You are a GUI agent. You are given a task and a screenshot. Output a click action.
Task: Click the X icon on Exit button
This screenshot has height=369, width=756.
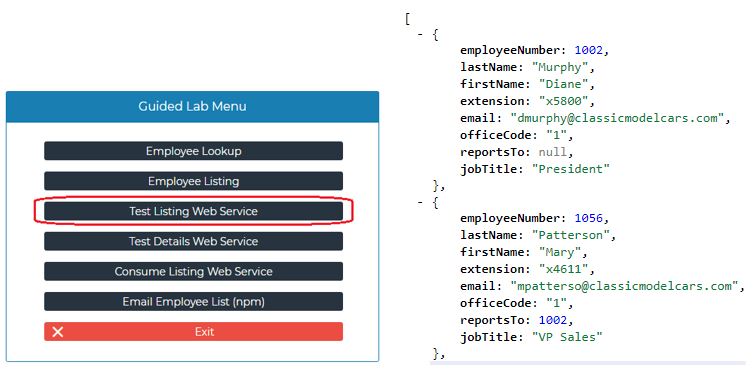pyautogui.click(x=58, y=332)
